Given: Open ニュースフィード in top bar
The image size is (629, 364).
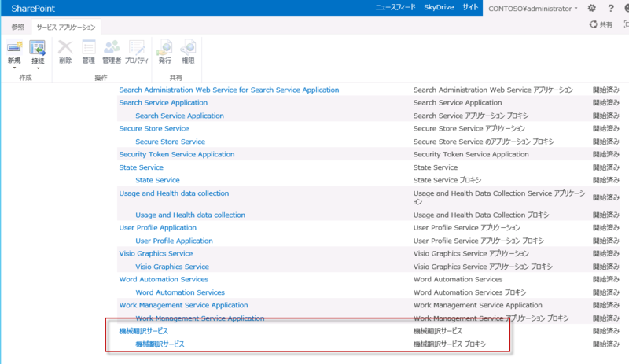Looking at the screenshot, I should tap(395, 7).
